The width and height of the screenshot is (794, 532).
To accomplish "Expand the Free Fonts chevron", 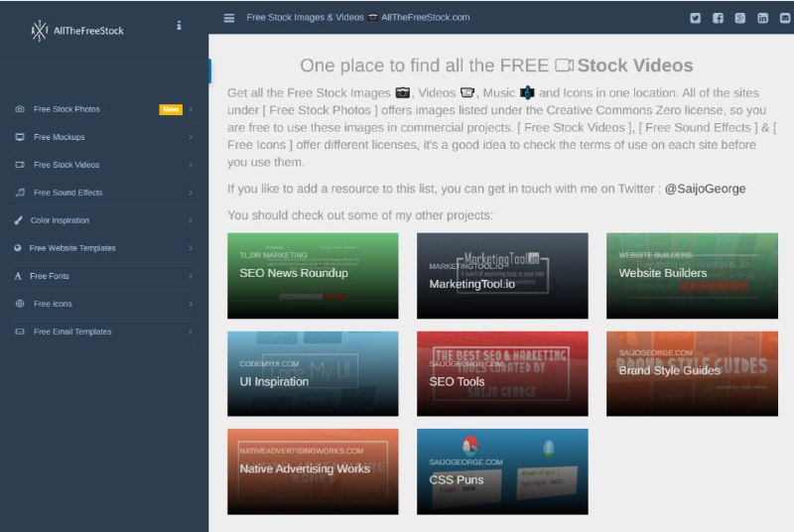I will (191, 276).
